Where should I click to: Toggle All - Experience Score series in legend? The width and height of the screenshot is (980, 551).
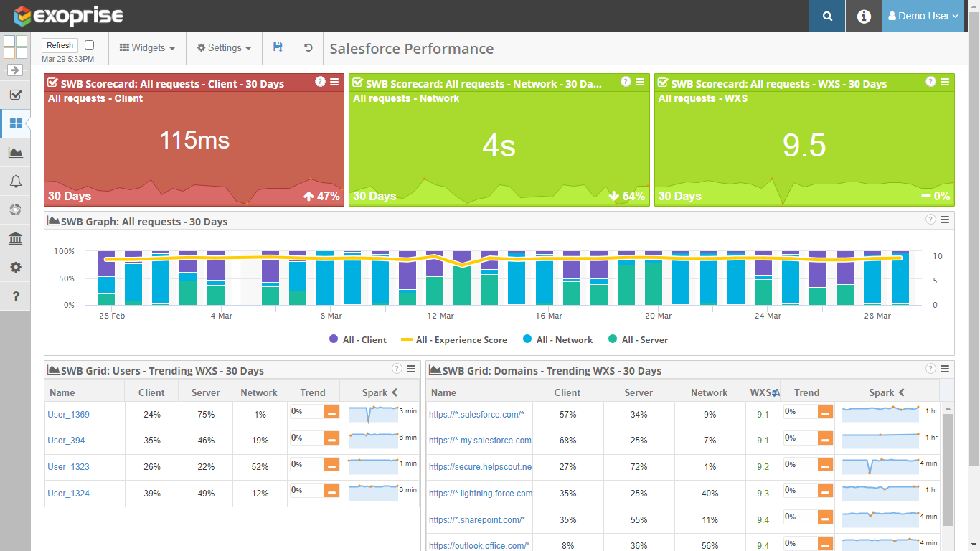coord(453,339)
